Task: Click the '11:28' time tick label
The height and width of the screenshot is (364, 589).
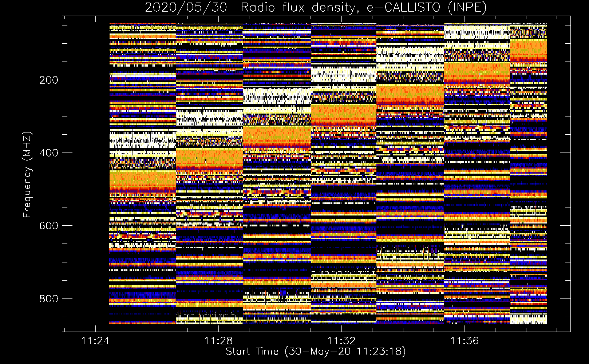Action: 218,341
